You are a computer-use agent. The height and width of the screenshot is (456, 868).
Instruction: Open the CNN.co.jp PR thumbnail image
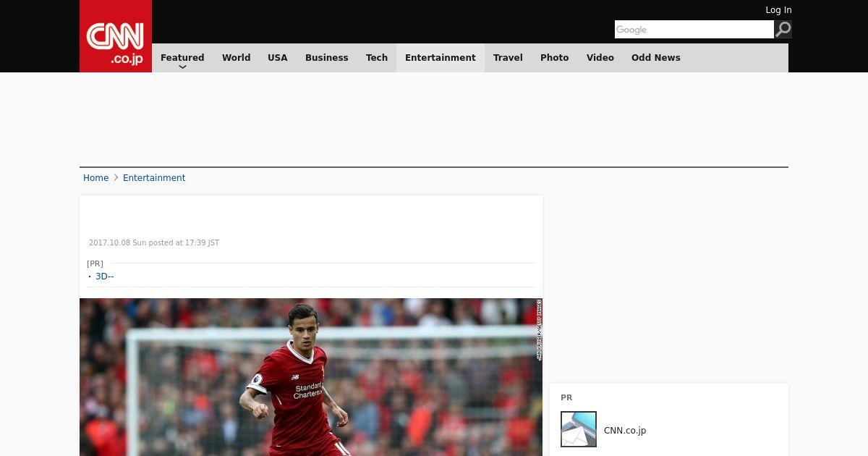579,429
